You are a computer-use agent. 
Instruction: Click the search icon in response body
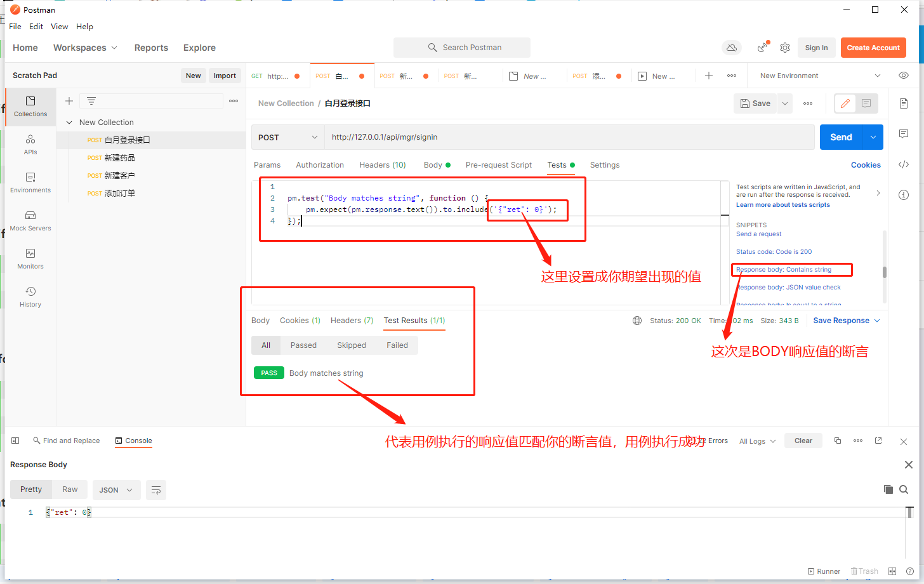(904, 489)
